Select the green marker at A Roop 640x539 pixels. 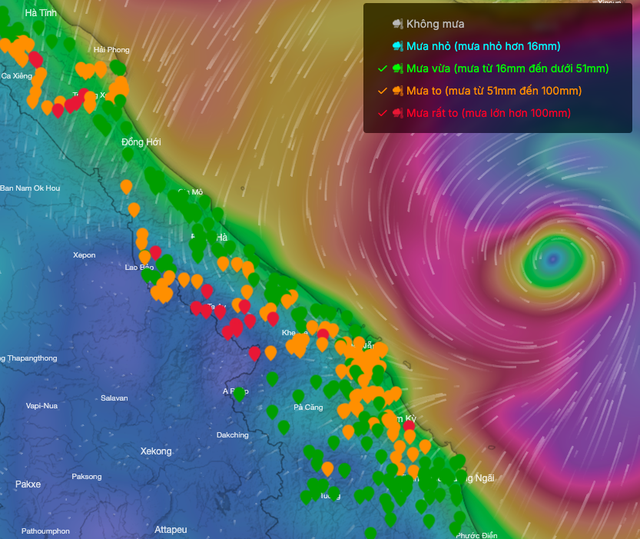click(x=239, y=392)
